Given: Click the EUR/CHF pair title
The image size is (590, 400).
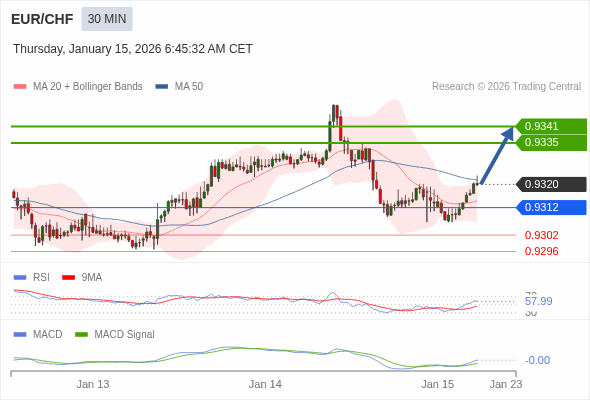Looking at the screenshot, I should tap(42, 19).
